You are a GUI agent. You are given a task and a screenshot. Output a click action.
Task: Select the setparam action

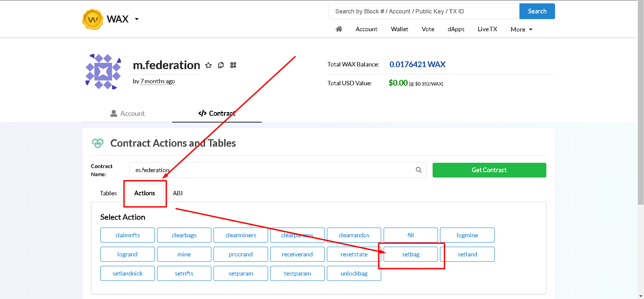pos(241,273)
